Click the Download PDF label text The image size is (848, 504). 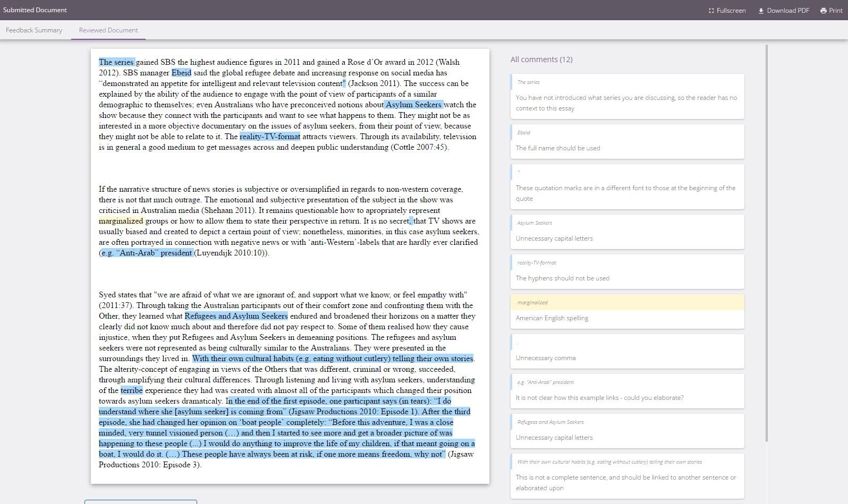(x=788, y=11)
